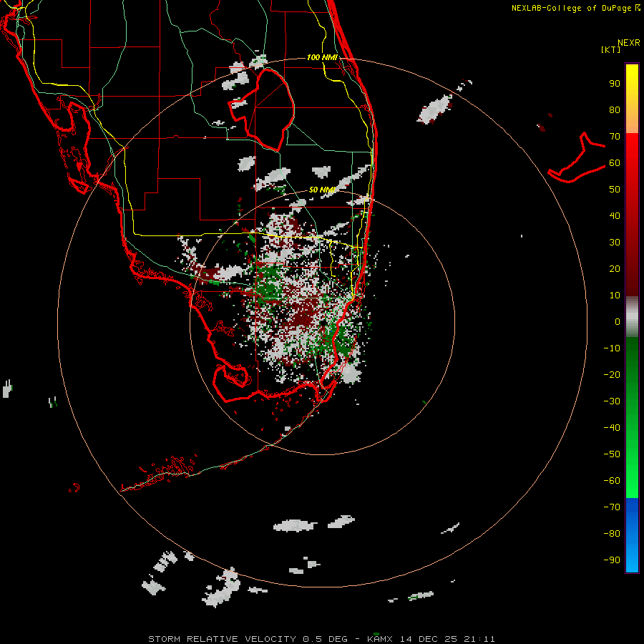The width and height of the screenshot is (644, 644).
Task: Click the 'NEXR' label above the colorbar
Action: tap(629, 43)
